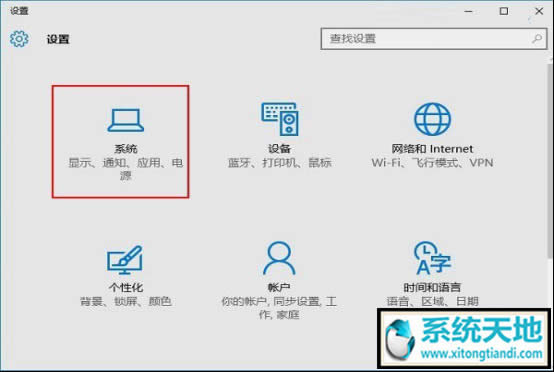The height and width of the screenshot is (372, 554).
Task: Open the 网络和 Internet globe icon
Action: pos(432,119)
